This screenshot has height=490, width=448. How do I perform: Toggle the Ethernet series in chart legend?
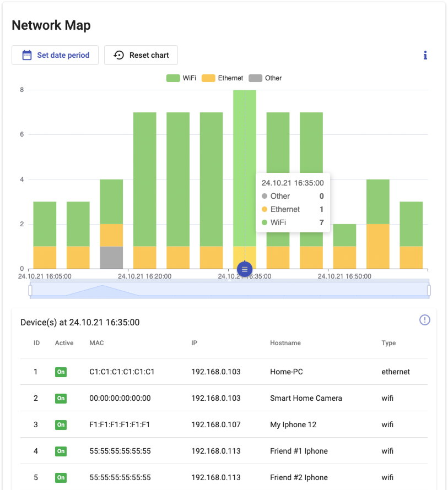[223, 78]
